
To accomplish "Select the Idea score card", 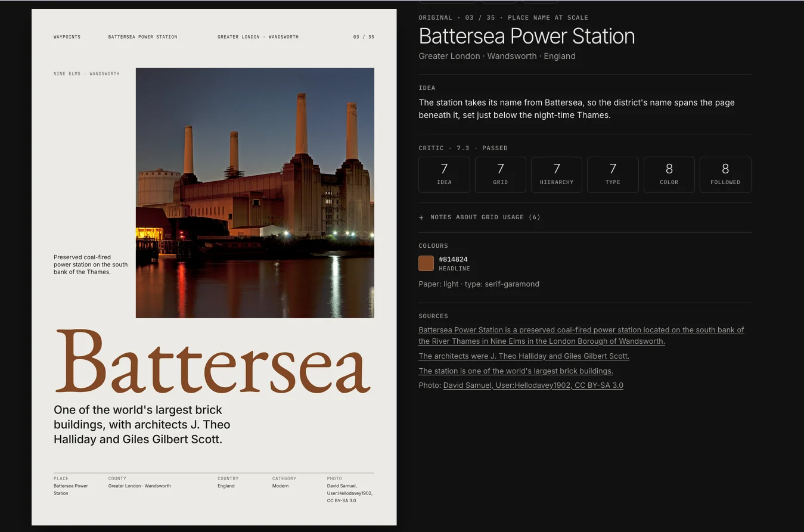I will 444,175.
